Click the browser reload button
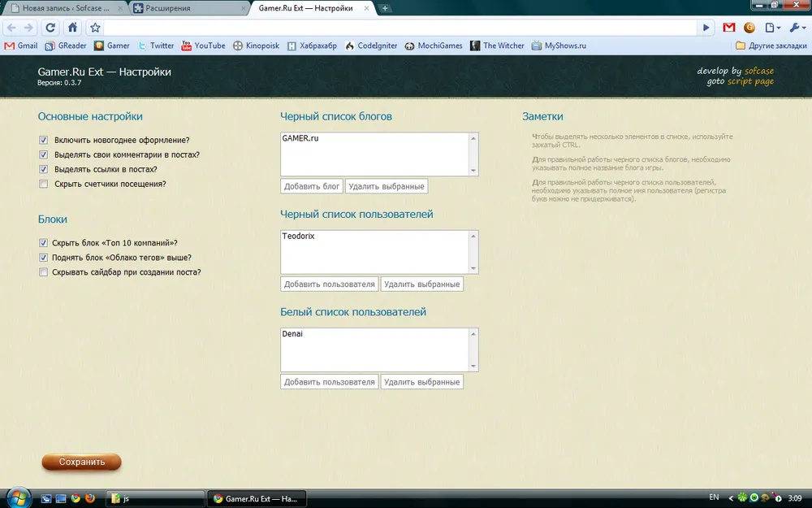This screenshot has width=812, height=508. pyautogui.click(x=50, y=28)
